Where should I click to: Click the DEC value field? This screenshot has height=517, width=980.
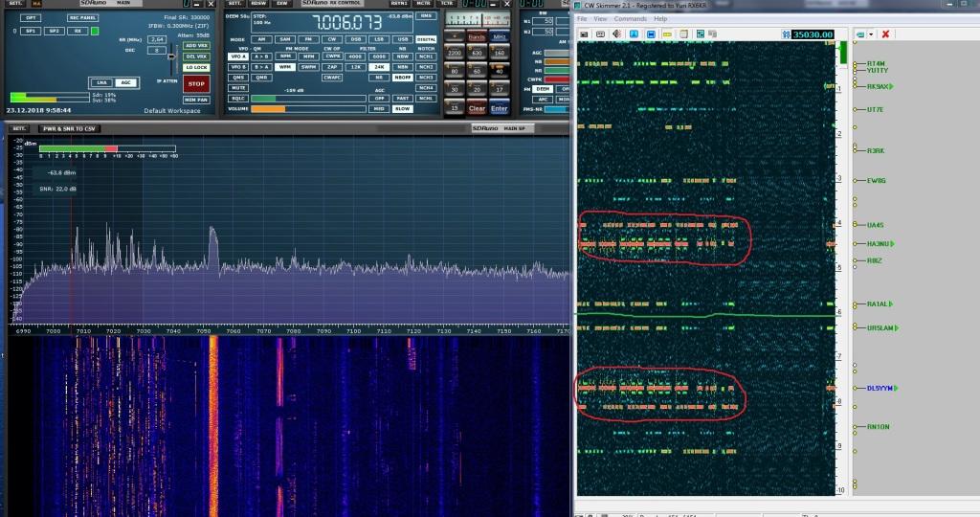[x=157, y=50]
